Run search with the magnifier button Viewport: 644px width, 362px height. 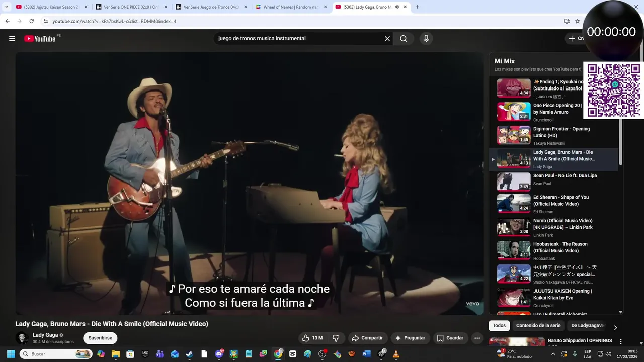(404, 39)
